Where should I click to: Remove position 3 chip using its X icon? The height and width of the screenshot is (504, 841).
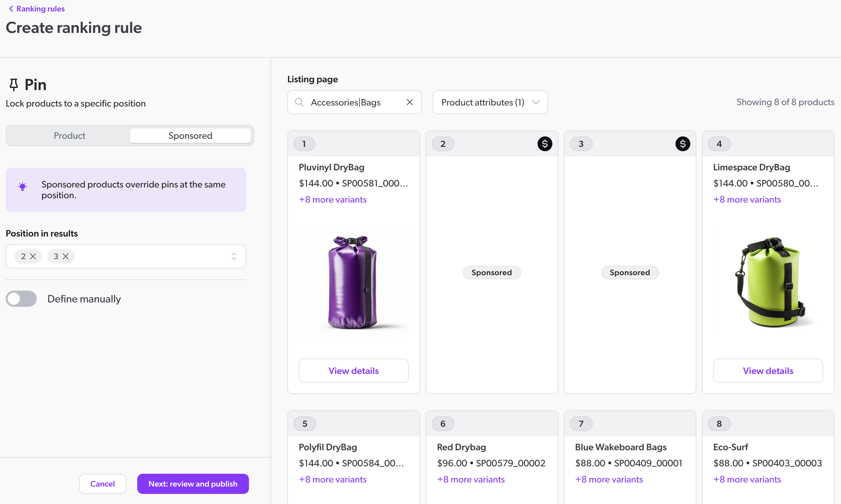pyautogui.click(x=66, y=256)
